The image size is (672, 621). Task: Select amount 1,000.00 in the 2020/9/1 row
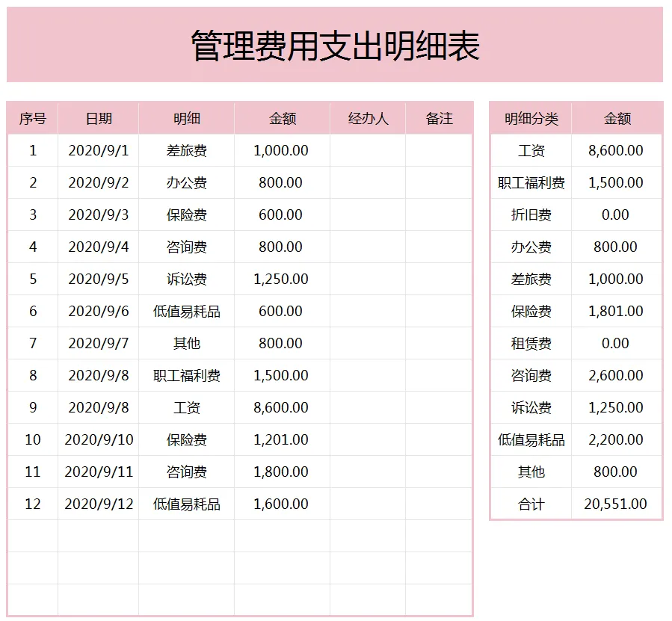coord(281,150)
